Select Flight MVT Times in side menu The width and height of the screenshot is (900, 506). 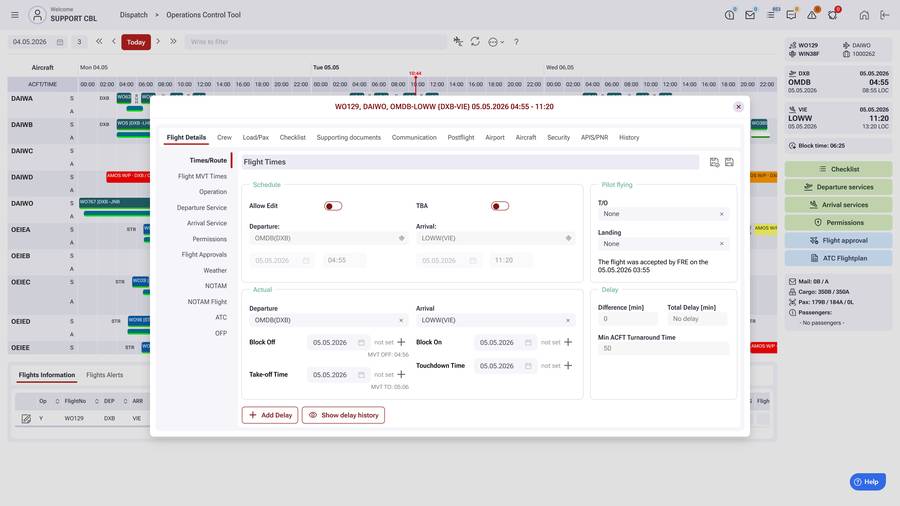point(202,176)
